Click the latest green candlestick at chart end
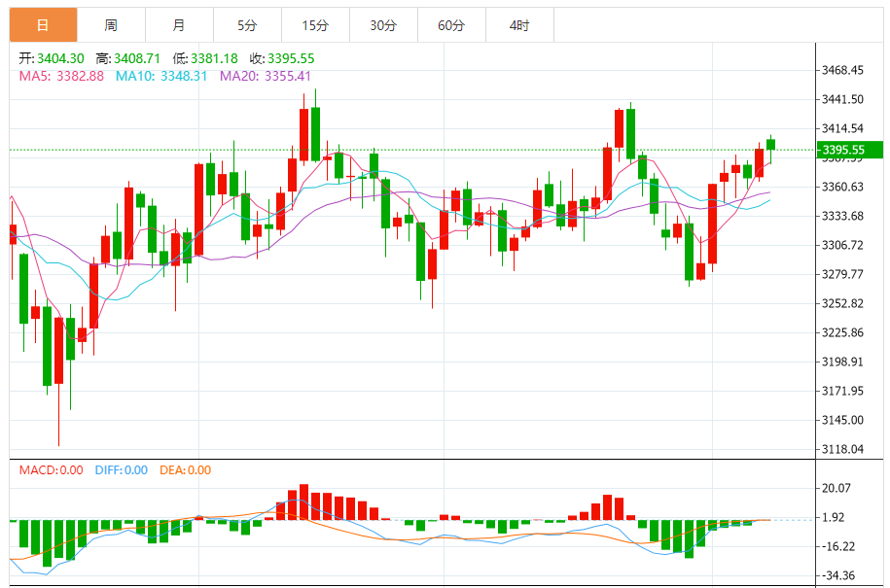890x588 pixels. click(770, 145)
